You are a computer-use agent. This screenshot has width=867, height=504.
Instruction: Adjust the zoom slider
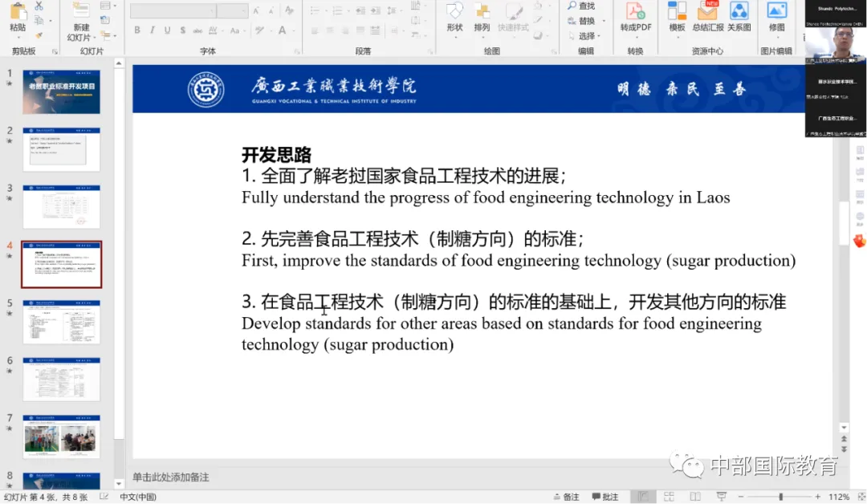coord(783,496)
